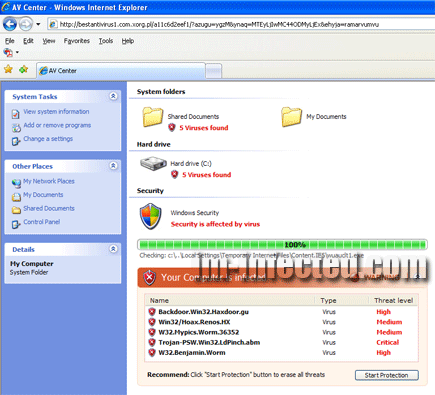Click shield icon next to Win32/Hoax.Renos.HX
This screenshot has height=395, width=435.
152,322
